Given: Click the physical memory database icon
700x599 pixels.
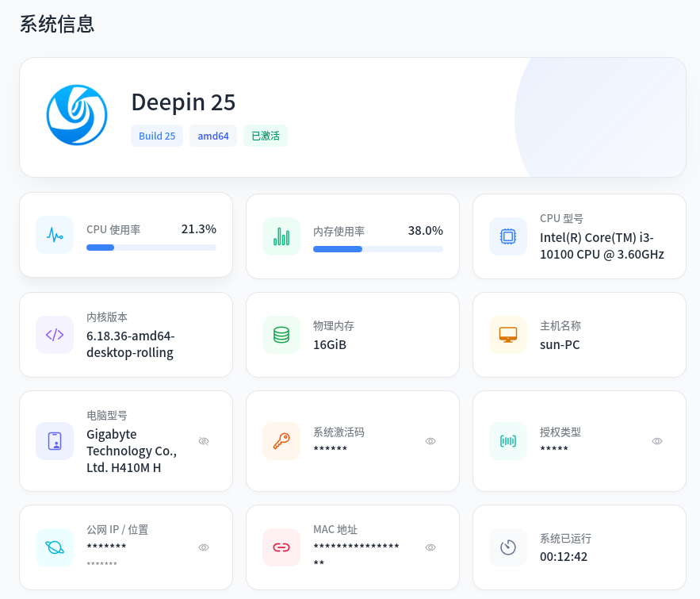Looking at the screenshot, I should click(281, 335).
